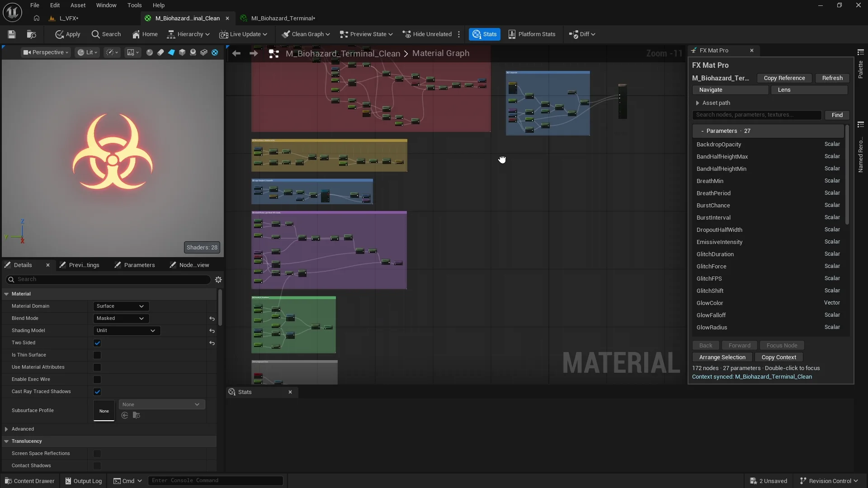Viewport: 868px width, 488px height.
Task: Click the graph navigate forward arrow
Action: click(254, 53)
